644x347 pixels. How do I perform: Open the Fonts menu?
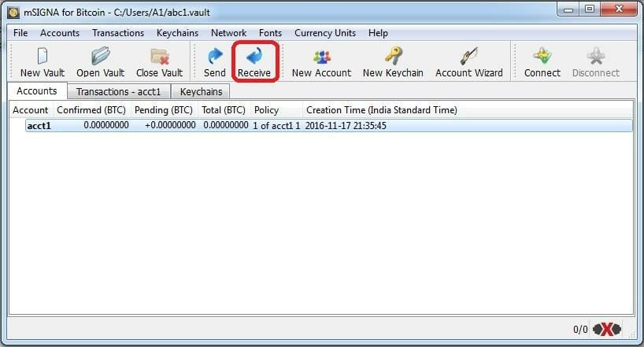point(270,33)
